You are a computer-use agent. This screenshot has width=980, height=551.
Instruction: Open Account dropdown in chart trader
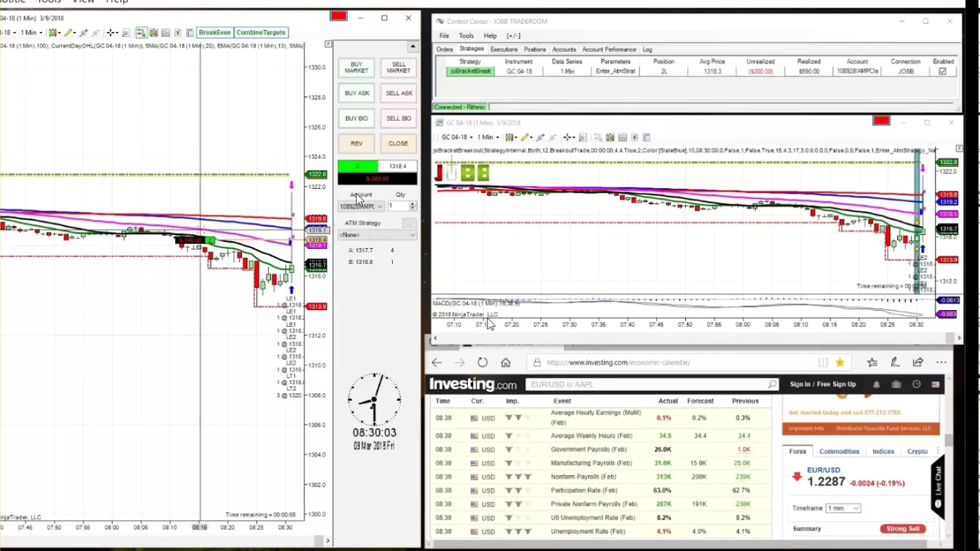click(361, 207)
